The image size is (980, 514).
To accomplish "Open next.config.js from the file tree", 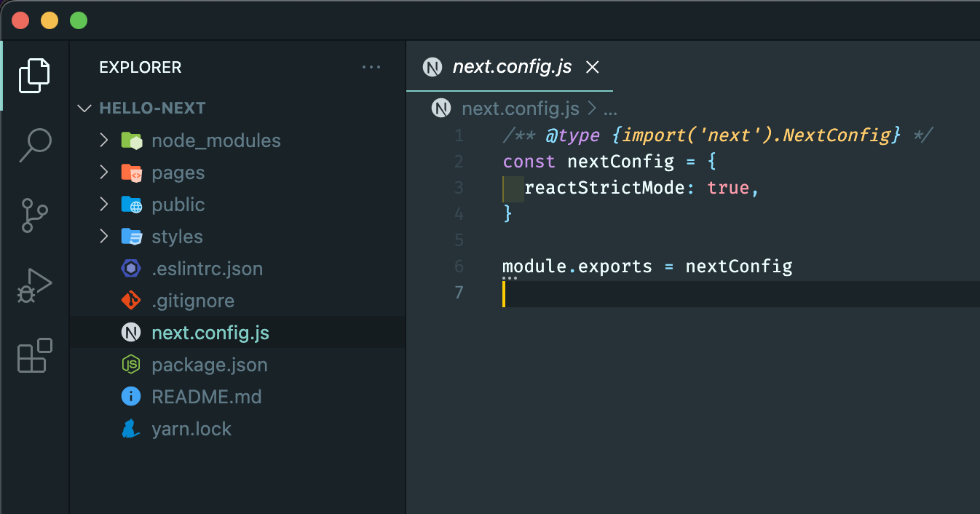I will pyautogui.click(x=237, y=333).
